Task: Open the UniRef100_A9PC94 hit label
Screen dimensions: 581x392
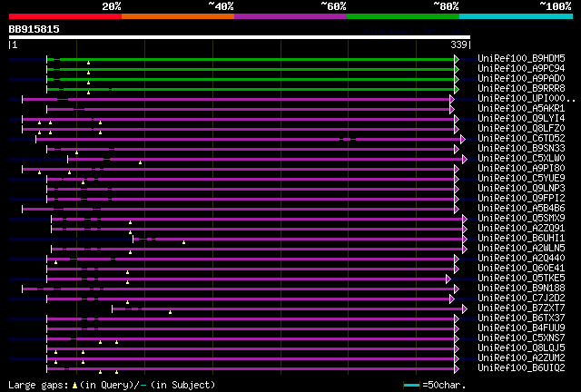Action: click(x=521, y=69)
